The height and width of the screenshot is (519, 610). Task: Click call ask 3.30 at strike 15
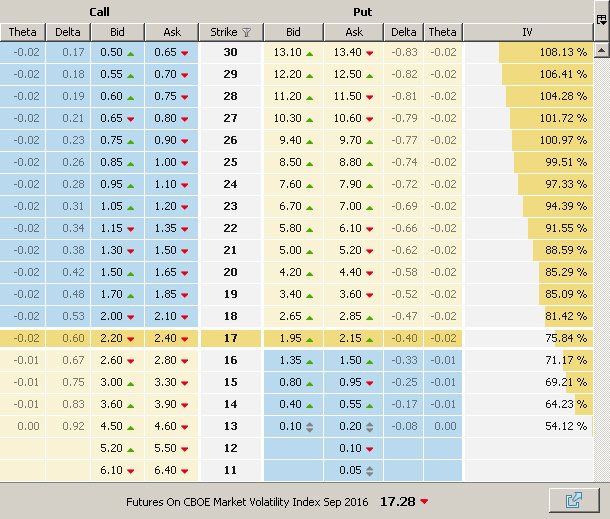coord(171,382)
